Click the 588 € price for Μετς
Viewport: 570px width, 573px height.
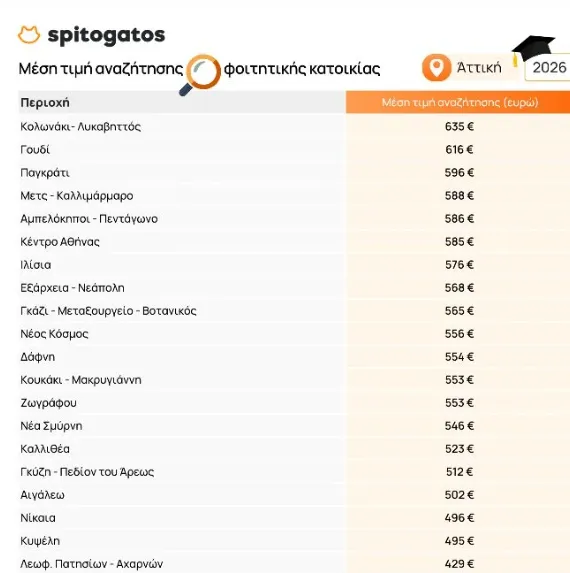click(x=459, y=196)
